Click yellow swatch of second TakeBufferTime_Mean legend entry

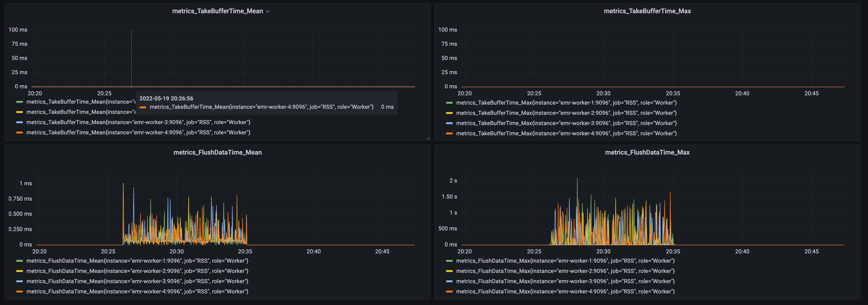(x=20, y=112)
